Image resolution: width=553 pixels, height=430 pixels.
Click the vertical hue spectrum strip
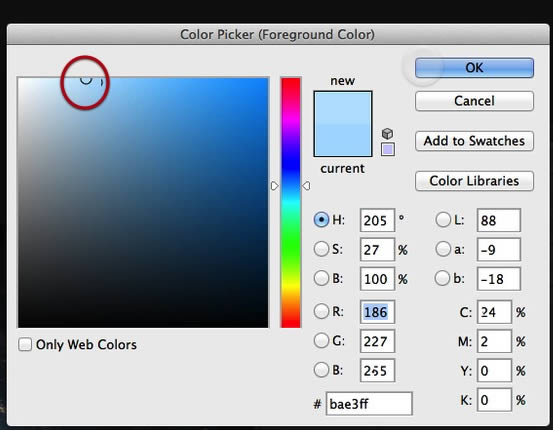click(x=291, y=202)
